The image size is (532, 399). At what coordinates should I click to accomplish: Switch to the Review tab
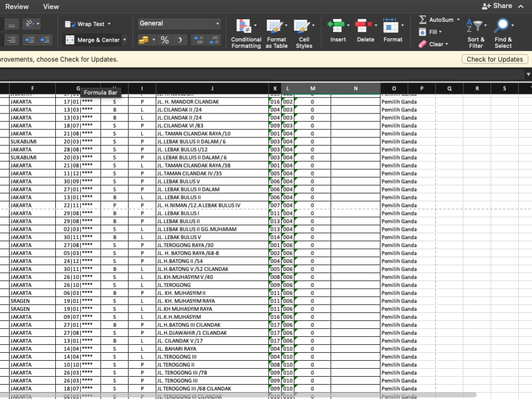(17, 6)
